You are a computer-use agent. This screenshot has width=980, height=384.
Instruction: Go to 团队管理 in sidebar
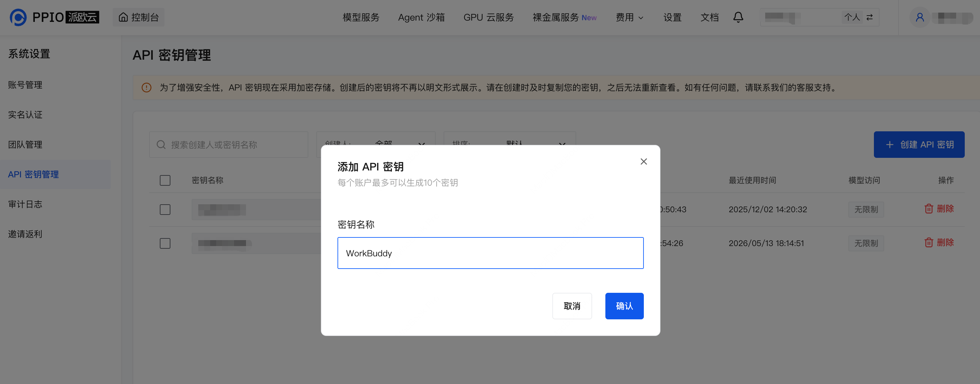(x=25, y=145)
